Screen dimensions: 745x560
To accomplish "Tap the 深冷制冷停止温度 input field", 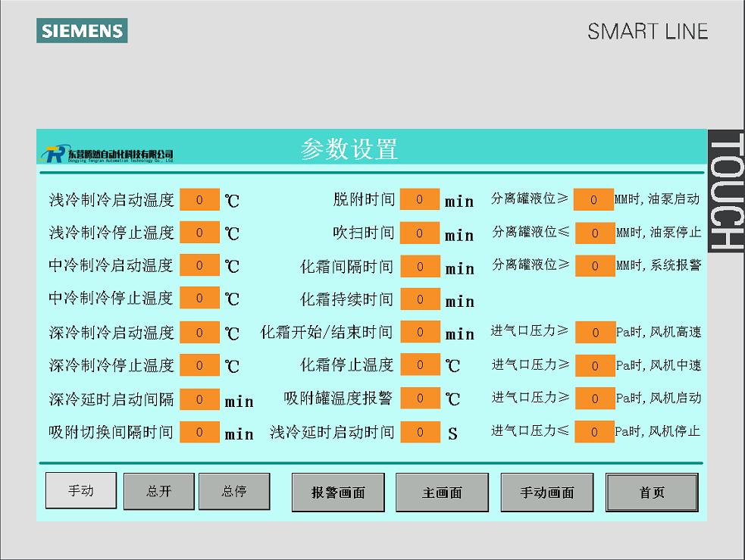I will pyautogui.click(x=199, y=365).
